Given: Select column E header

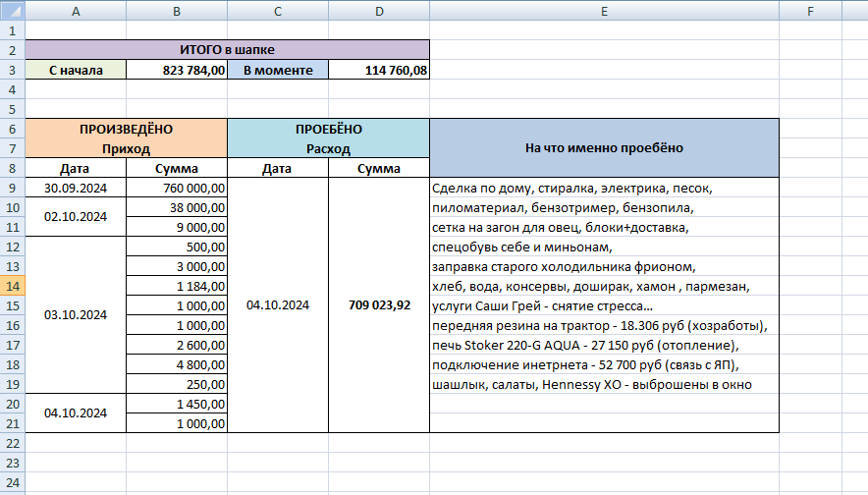Looking at the screenshot, I should click(604, 11).
